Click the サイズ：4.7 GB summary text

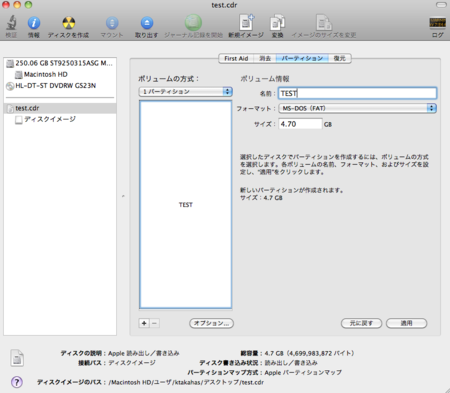(261, 198)
